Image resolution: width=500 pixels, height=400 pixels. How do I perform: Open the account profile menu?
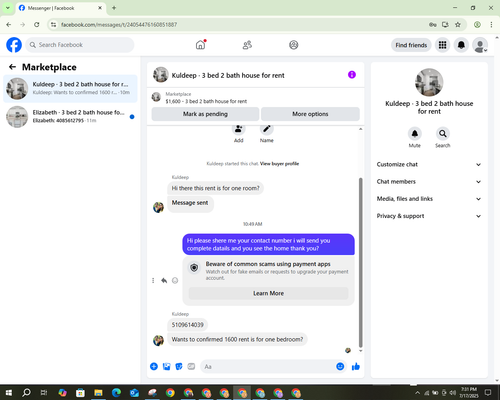480,45
